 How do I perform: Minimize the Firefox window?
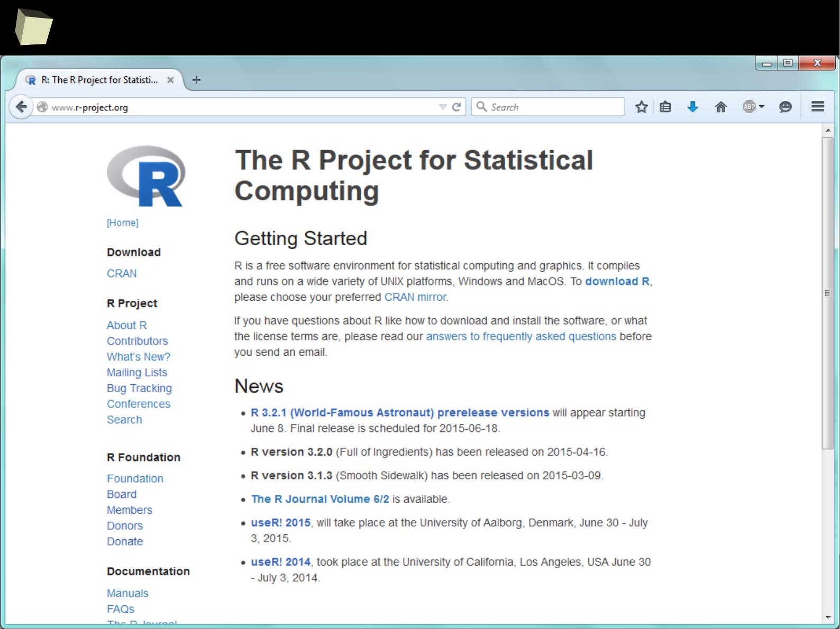[766, 63]
